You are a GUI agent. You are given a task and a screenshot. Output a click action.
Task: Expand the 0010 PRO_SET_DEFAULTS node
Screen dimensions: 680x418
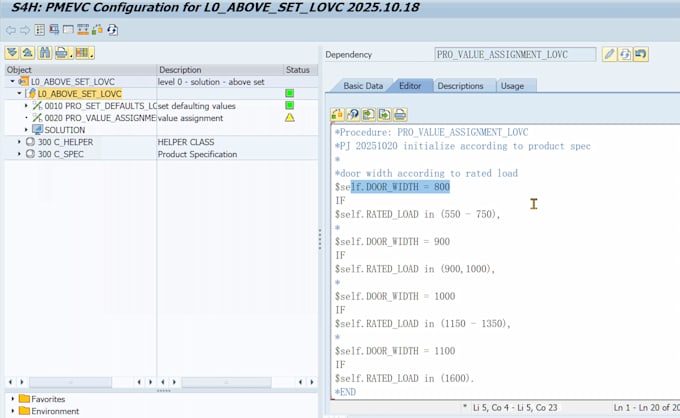(x=26, y=105)
